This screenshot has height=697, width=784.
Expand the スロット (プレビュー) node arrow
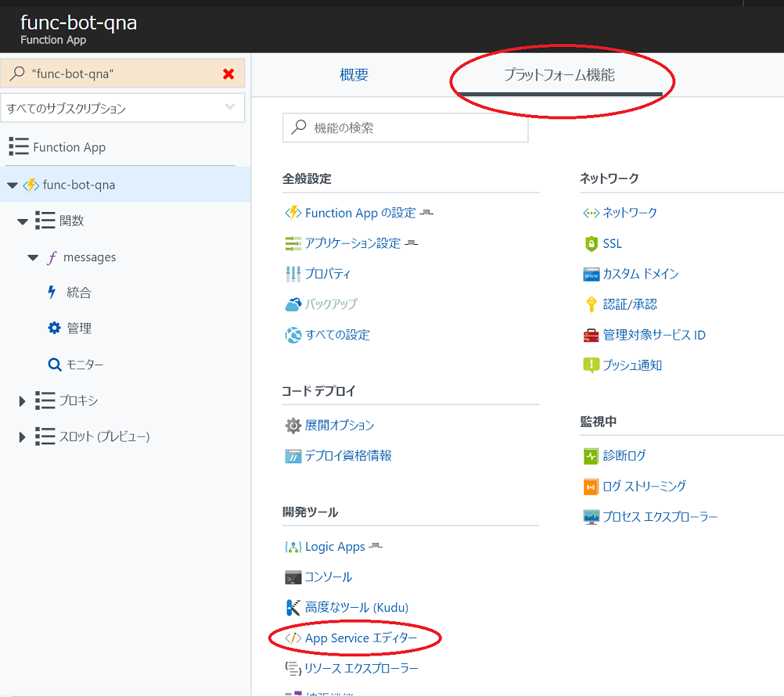click(x=22, y=437)
